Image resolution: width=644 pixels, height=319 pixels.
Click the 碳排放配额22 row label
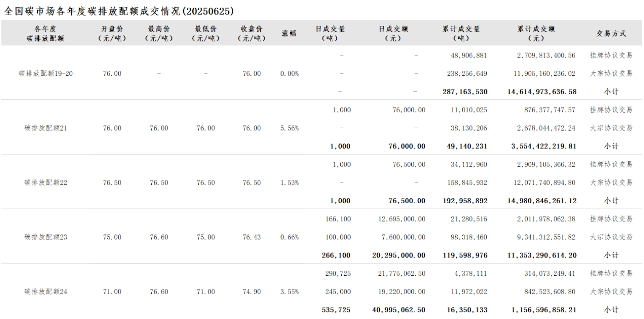(46, 183)
